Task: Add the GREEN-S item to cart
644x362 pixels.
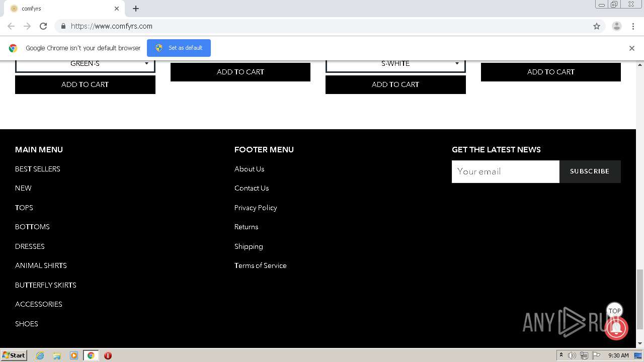Action: coord(85,84)
